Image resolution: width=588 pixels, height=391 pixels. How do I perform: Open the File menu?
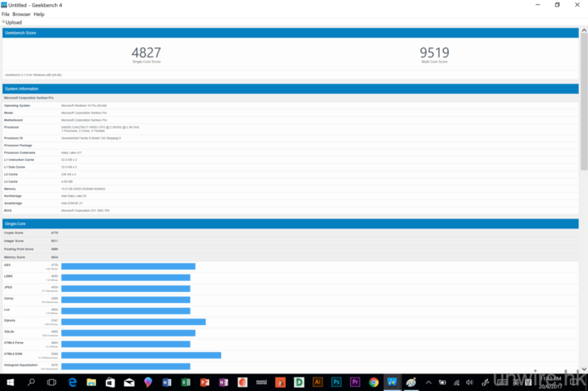coord(5,14)
